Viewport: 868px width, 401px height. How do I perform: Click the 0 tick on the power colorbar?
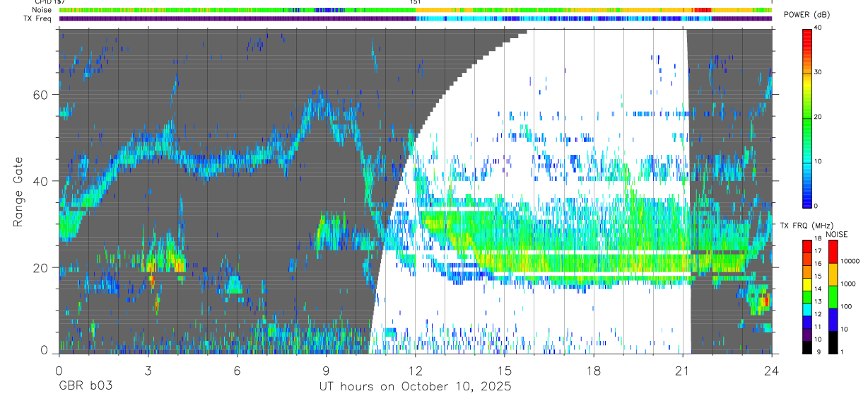click(x=815, y=206)
